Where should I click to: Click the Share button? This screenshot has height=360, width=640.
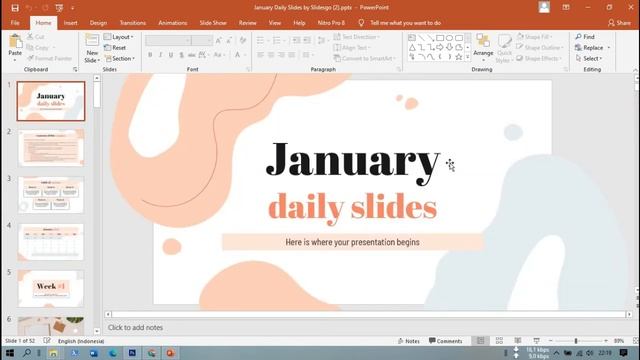pos(619,23)
